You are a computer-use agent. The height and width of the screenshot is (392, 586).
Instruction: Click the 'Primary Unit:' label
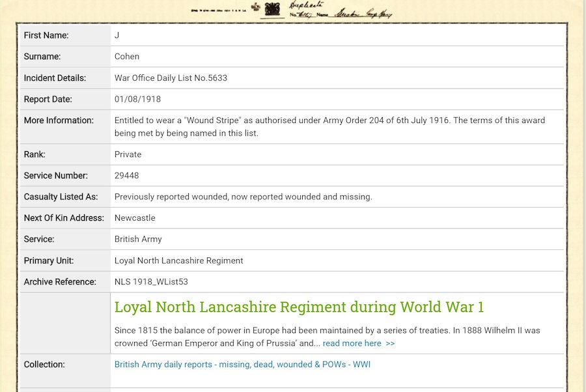click(49, 260)
